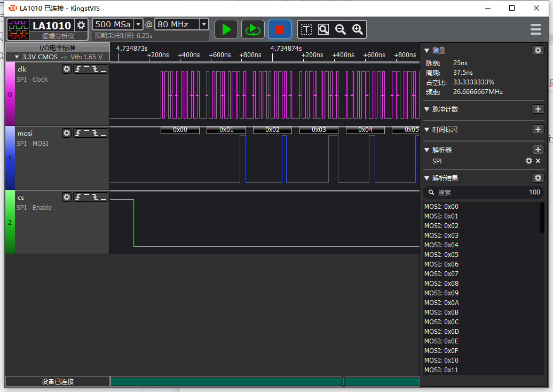The width and height of the screenshot is (553, 392).
Task: Open the hamburger menu at top right
Action: click(x=535, y=29)
